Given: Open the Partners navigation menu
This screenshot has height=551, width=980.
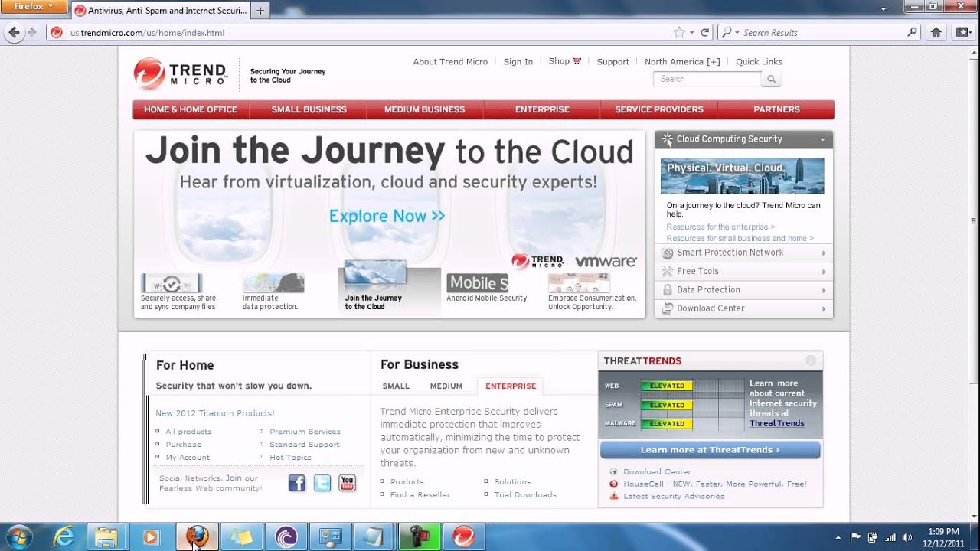Looking at the screenshot, I should click(x=776, y=109).
